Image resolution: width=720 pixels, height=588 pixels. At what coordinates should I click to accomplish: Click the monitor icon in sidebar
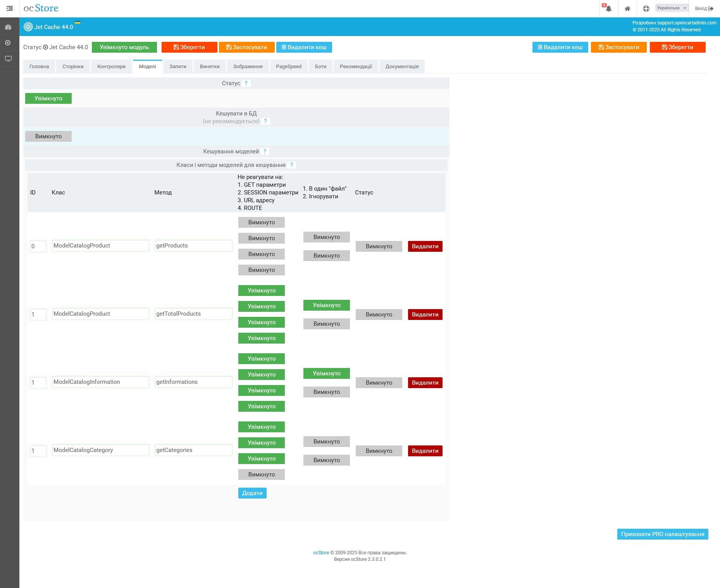pyautogui.click(x=8, y=58)
